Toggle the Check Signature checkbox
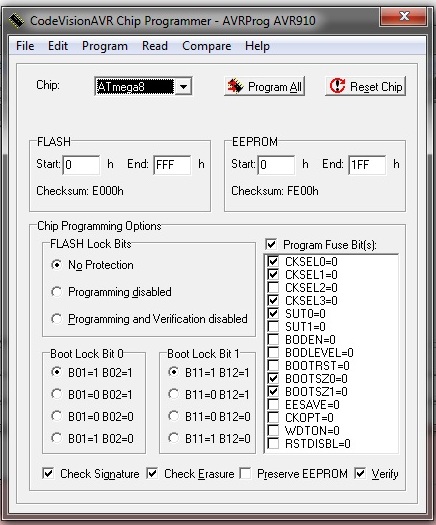Image resolution: width=436 pixels, height=525 pixels. [x=48, y=473]
